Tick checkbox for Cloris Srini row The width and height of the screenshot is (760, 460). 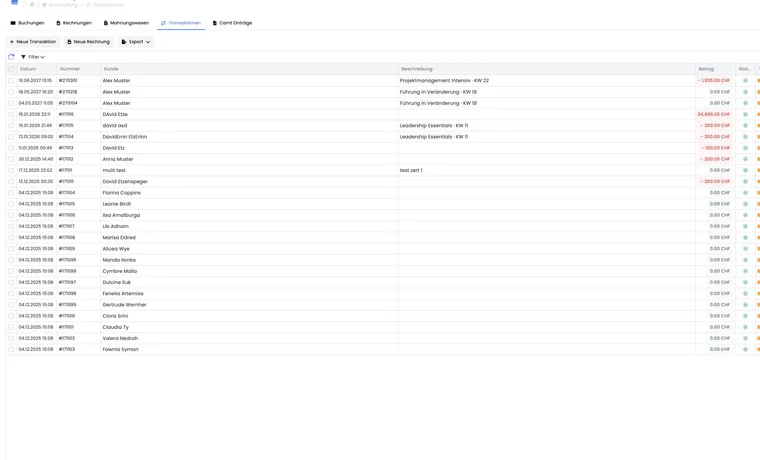pos(11,316)
